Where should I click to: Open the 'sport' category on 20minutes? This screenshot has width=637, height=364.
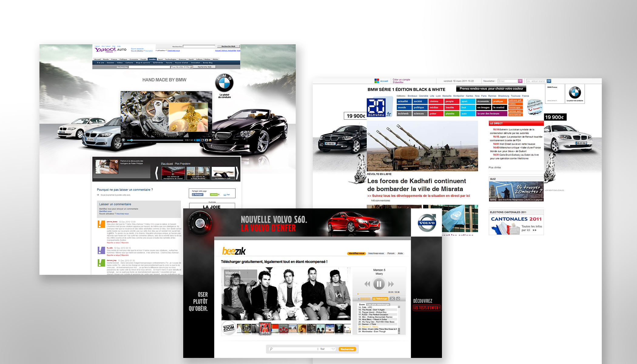468,101
